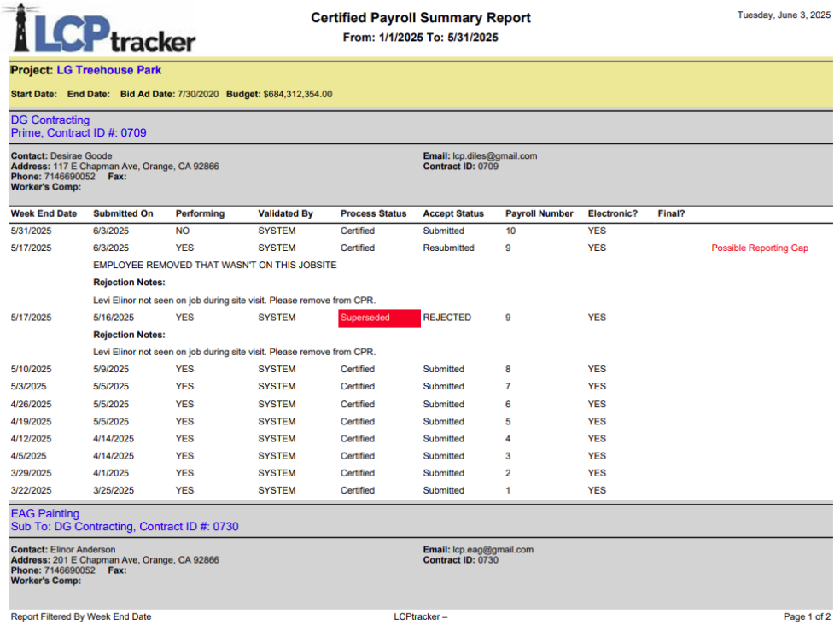Click submitted date 5/16/2025

[114, 318]
